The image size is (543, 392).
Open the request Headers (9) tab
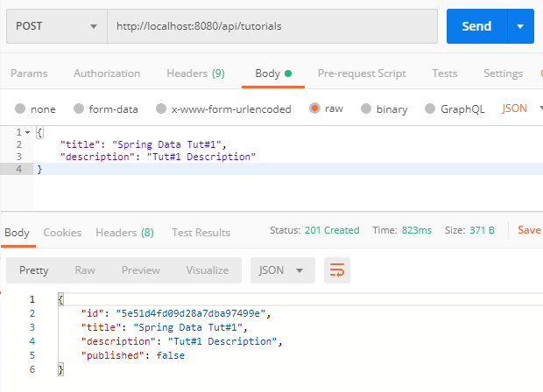click(x=195, y=73)
